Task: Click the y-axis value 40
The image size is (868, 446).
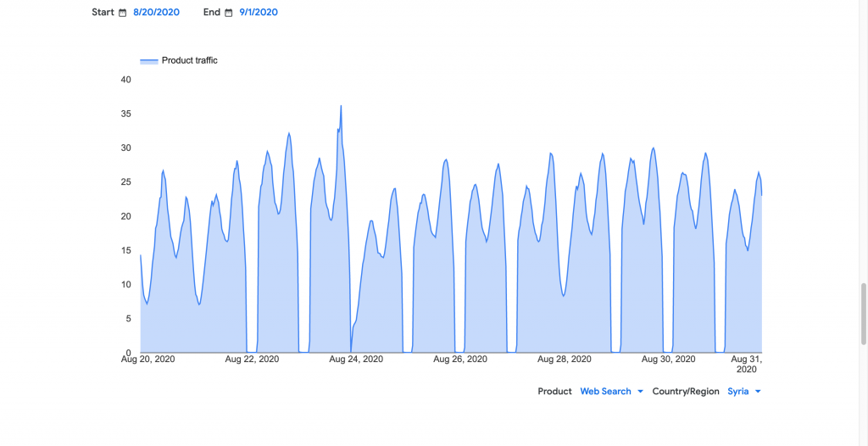Action: point(125,80)
